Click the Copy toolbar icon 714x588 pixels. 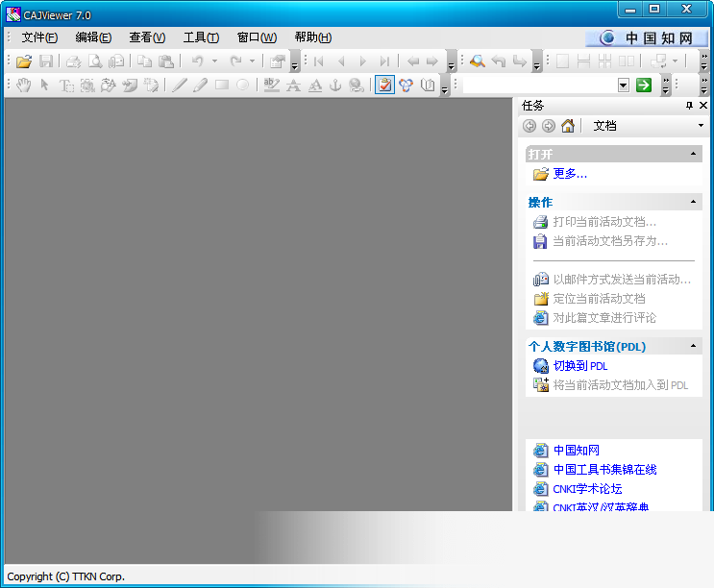[144, 61]
